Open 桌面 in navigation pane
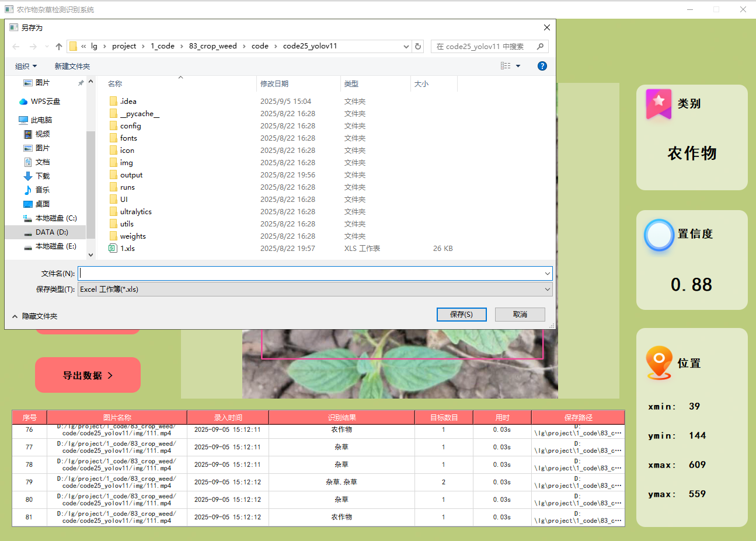Image resolution: width=756 pixels, height=541 pixels. (37, 204)
